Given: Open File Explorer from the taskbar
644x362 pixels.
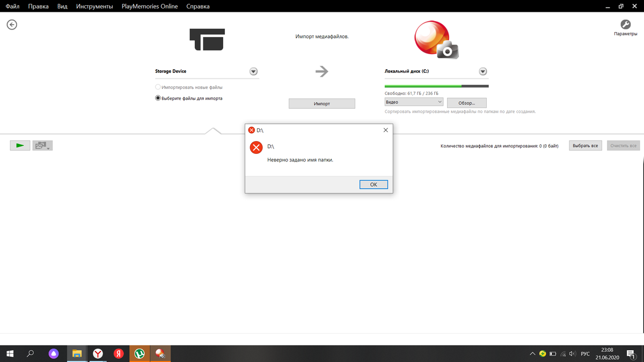Looking at the screenshot, I should pyautogui.click(x=77, y=353).
